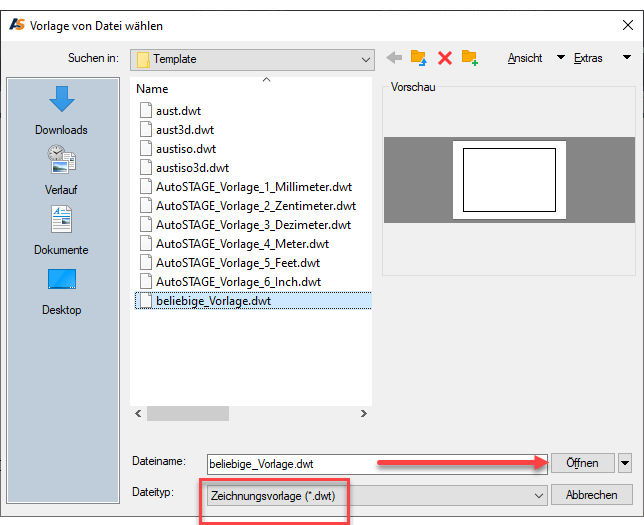Image resolution: width=644 pixels, height=525 pixels.
Task: Click into the Dateiname input field
Action: tap(377, 464)
